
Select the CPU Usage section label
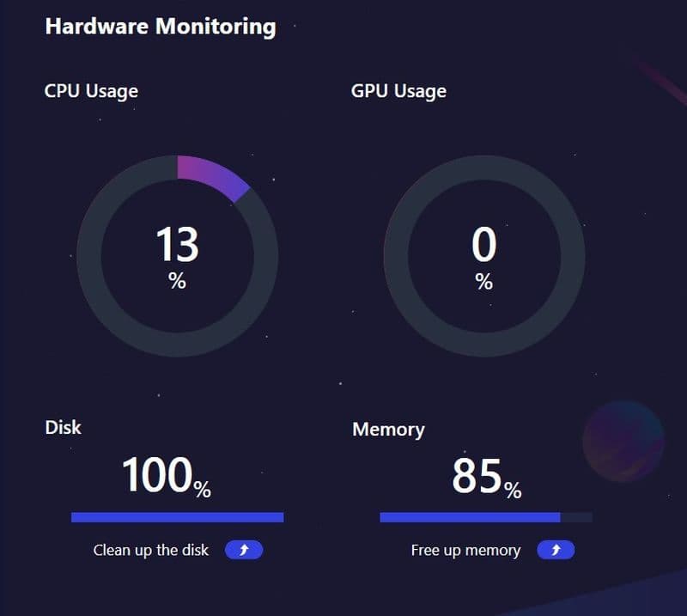pyautogui.click(x=91, y=91)
